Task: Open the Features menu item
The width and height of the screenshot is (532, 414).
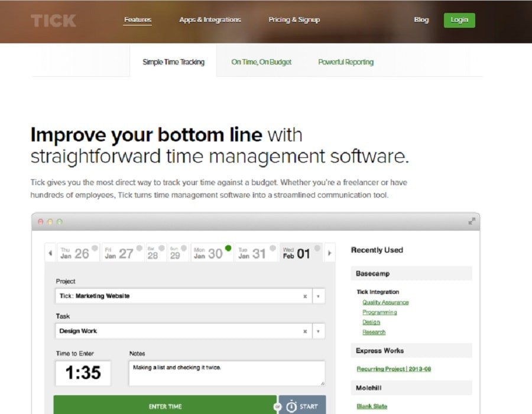Action: pyautogui.click(x=137, y=20)
